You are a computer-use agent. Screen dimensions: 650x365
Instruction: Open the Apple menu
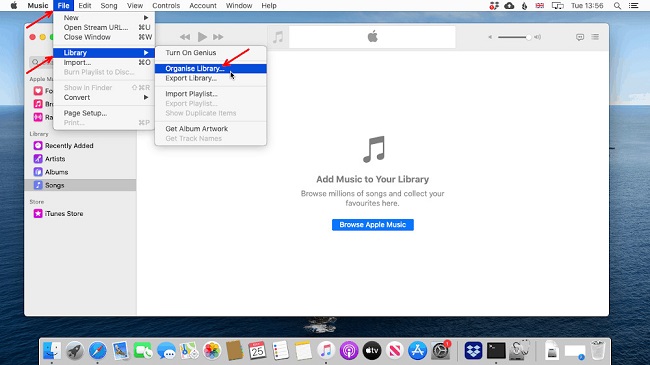click(14, 5)
